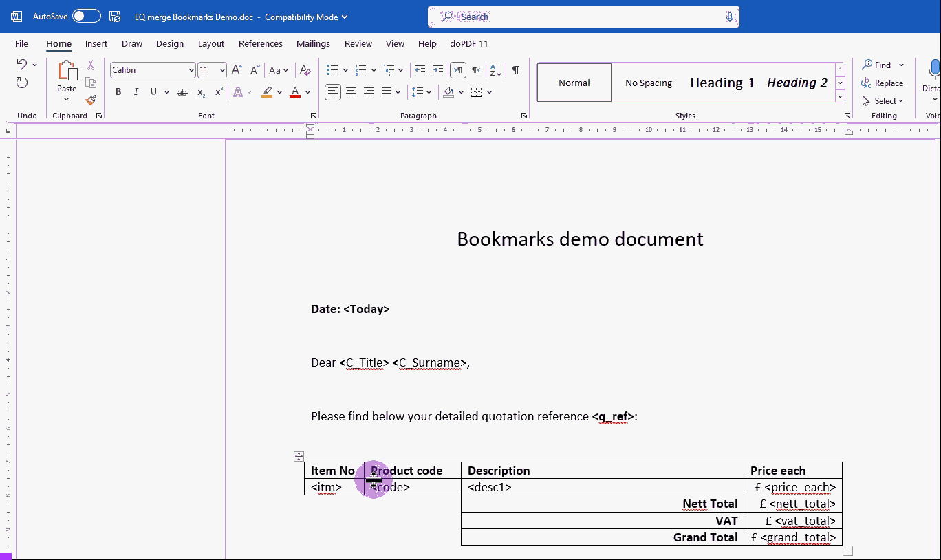
Task: Open the Change Case dropdown
Action: pyautogui.click(x=278, y=70)
